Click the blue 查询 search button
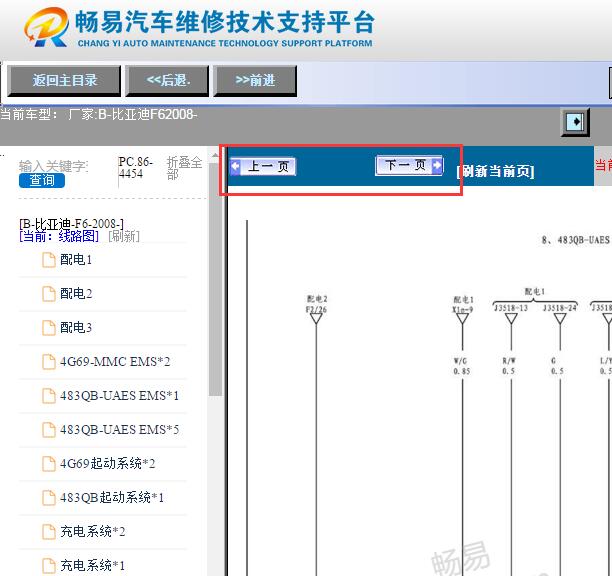 tap(42, 180)
